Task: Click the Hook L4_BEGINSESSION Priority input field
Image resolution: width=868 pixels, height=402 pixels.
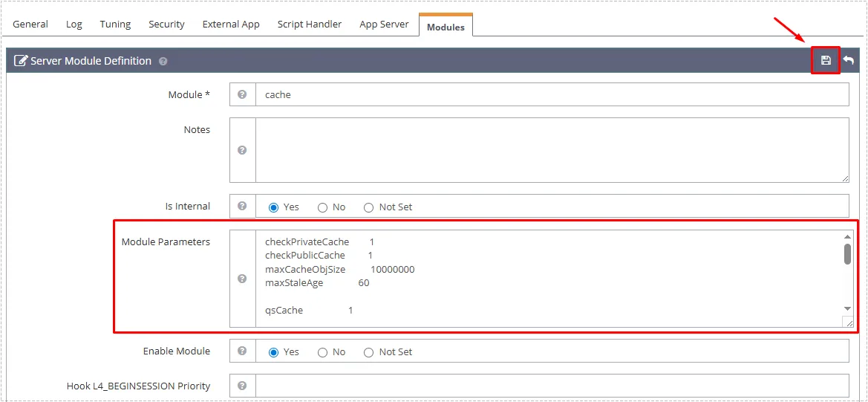Action: [552, 386]
